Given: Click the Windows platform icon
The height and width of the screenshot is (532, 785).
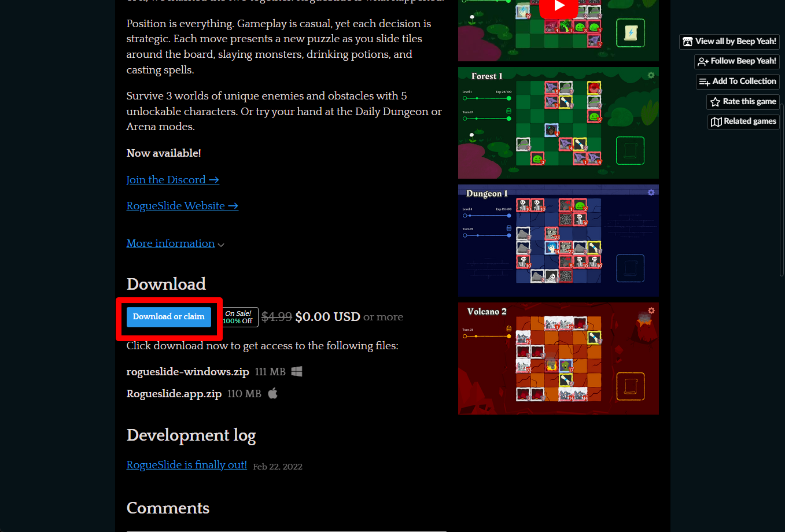Looking at the screenshot, I should (297, 371).
